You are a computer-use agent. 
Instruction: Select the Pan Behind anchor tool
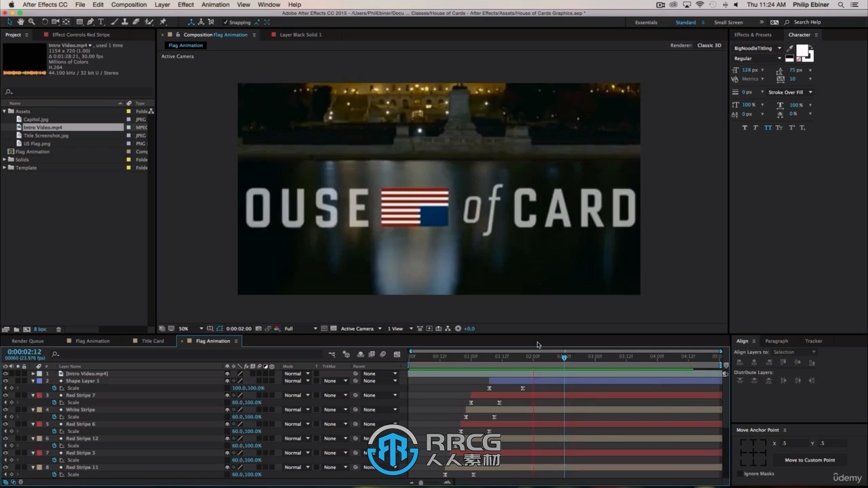click(66, 22)
